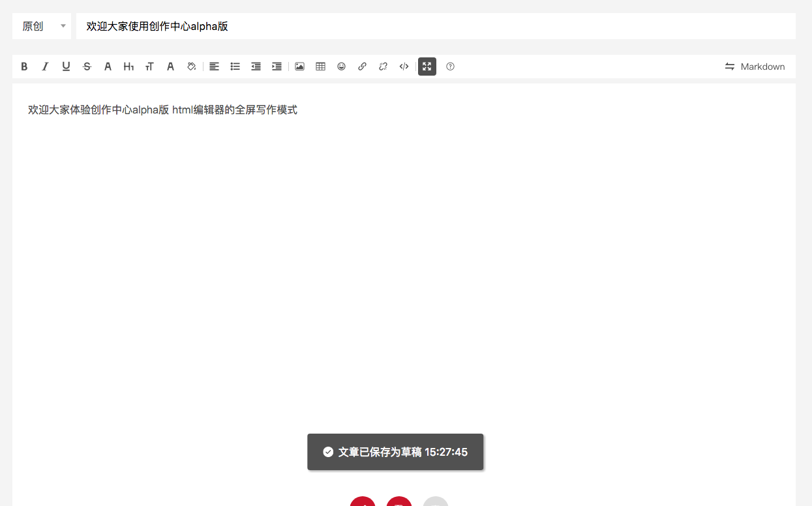Open the font size option
Screen dimensions: 812x506
(x=149, y=67)
